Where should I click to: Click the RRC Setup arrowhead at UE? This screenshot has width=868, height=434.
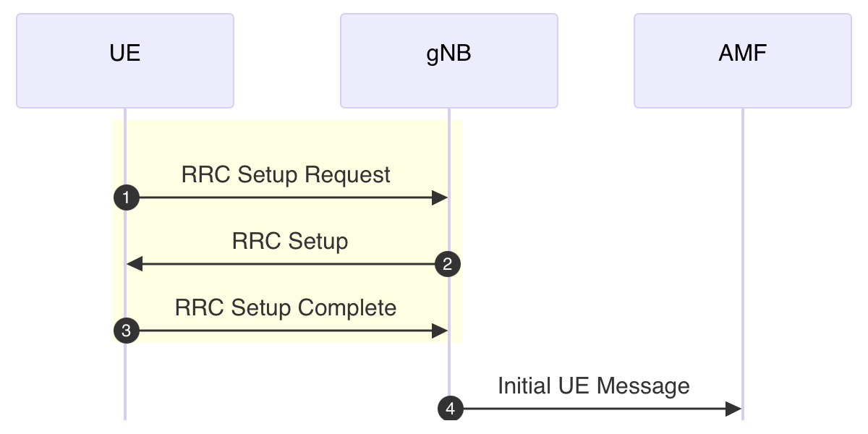pos(135,265)
